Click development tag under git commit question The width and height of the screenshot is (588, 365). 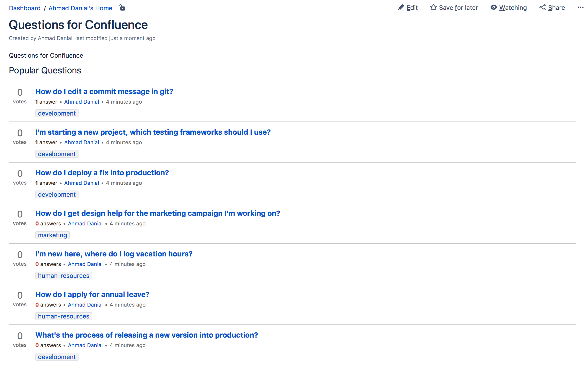click(57, 113)
